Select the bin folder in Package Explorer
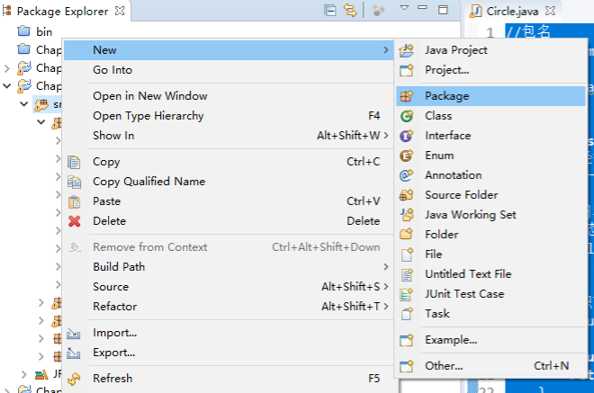 (x=34, y=32)
